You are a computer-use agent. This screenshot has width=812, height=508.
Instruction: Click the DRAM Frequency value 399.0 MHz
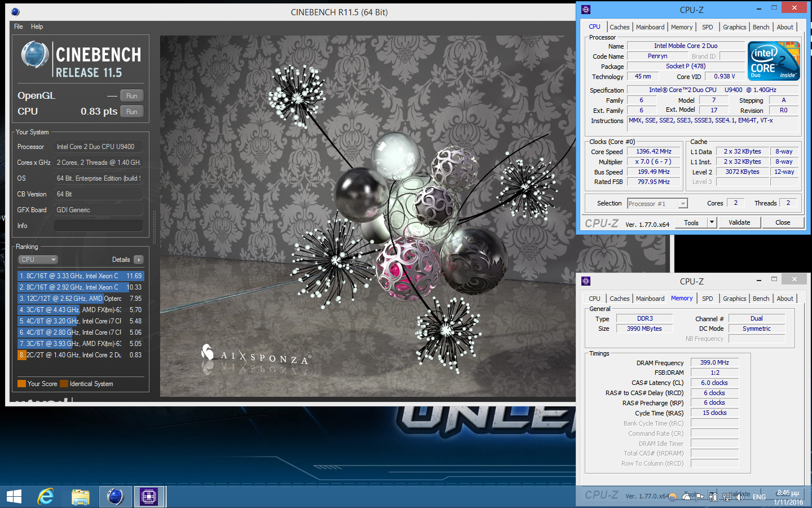pyautogui.click(x=714, y=363)
